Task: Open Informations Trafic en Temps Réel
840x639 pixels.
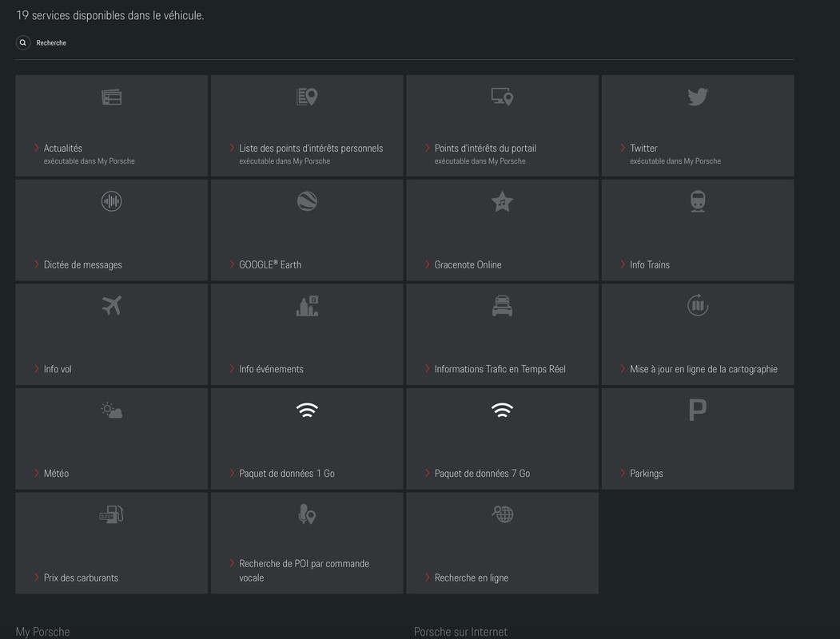Action: (500, 369)
